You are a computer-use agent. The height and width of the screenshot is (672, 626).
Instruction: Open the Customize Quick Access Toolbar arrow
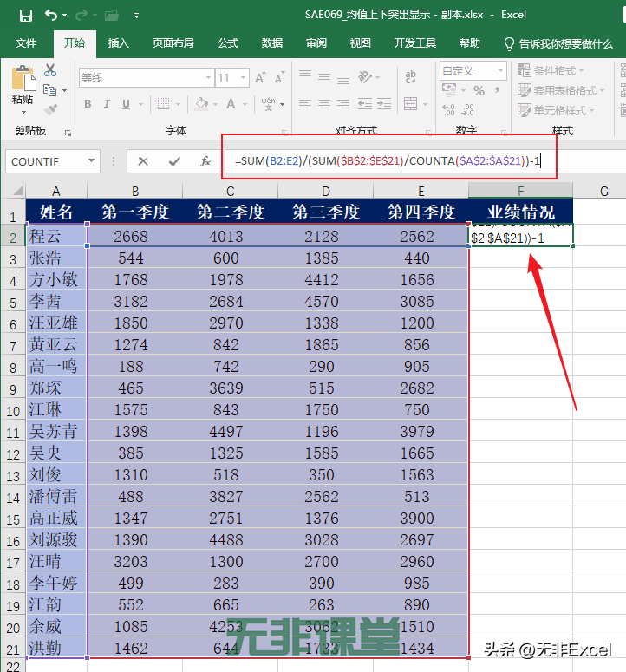click(x=136, y=16)
